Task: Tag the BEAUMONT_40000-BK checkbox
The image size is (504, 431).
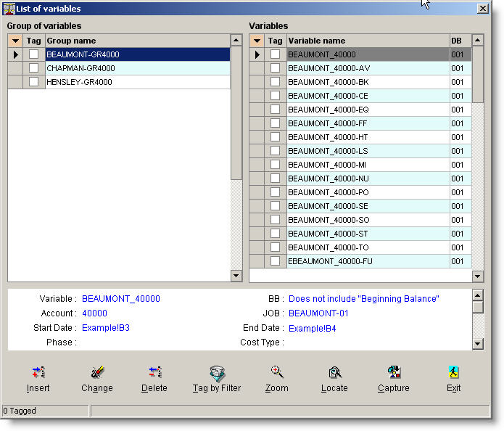Action: pos(275,82)
